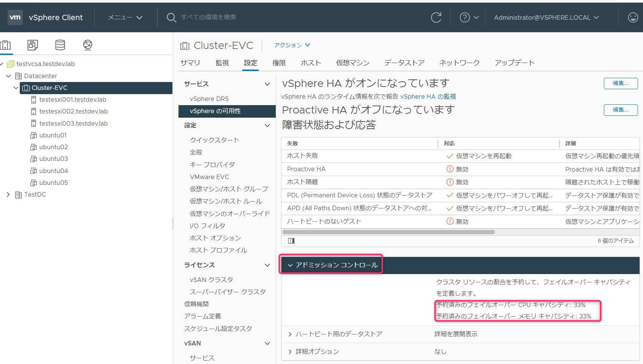Click the smiley feedback icon
Screen dimensions: 643x364
pyautogui.click(x=633, y=17)
